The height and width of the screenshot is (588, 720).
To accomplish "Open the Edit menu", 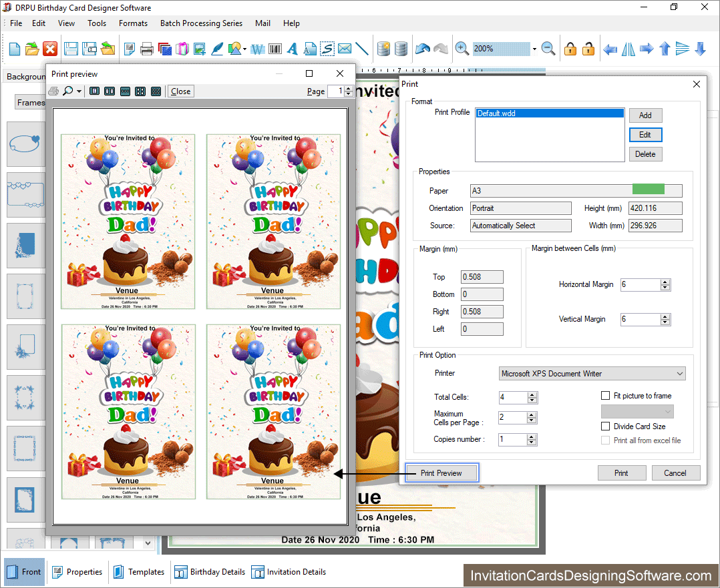I will tap(39, 23).
